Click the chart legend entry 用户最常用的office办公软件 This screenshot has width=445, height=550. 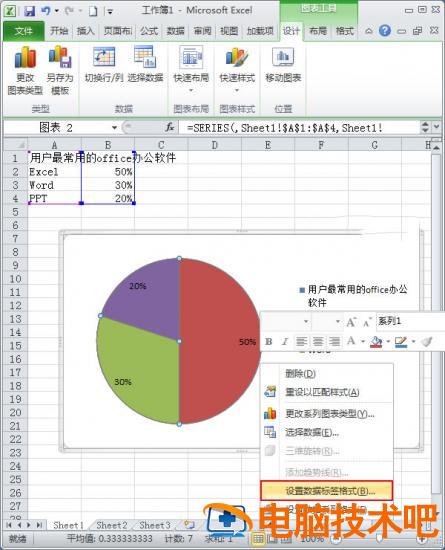(353, 296)
